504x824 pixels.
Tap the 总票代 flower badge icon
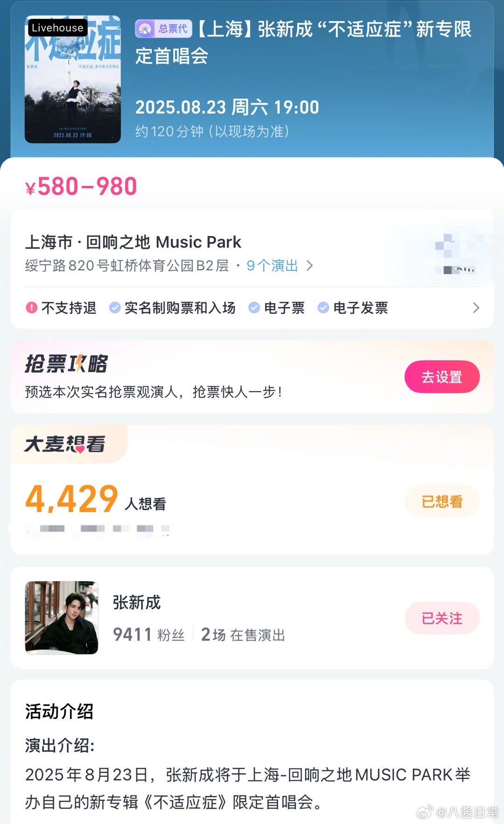[x=145, y=29]
